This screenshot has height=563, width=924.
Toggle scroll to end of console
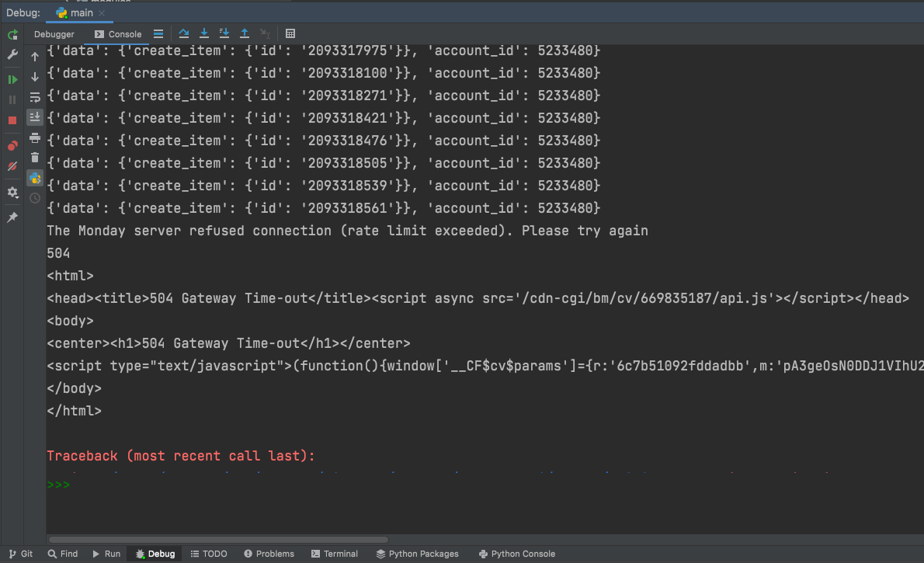point(35,117)
